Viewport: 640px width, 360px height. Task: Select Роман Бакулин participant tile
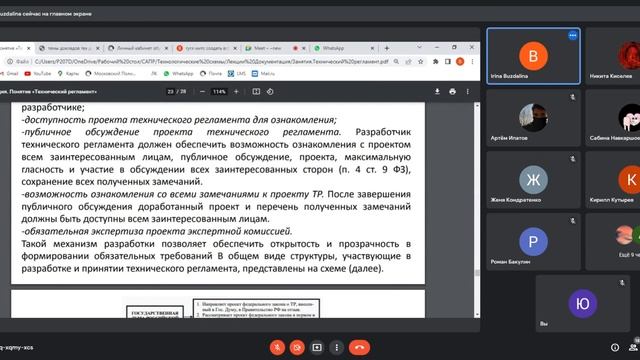[x=533, y=241]
